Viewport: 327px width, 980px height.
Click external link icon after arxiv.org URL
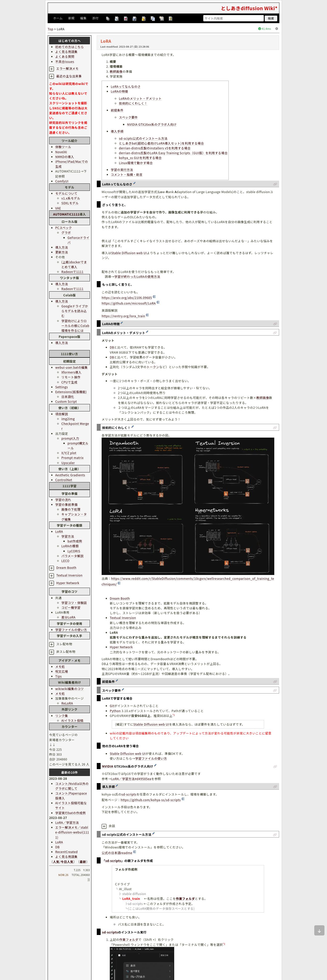(154, 297)
